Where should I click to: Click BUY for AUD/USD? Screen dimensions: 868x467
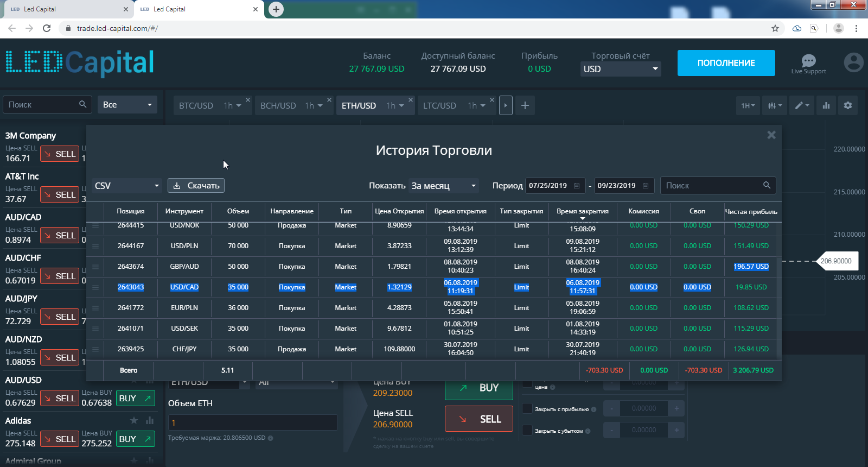point(135,398)
